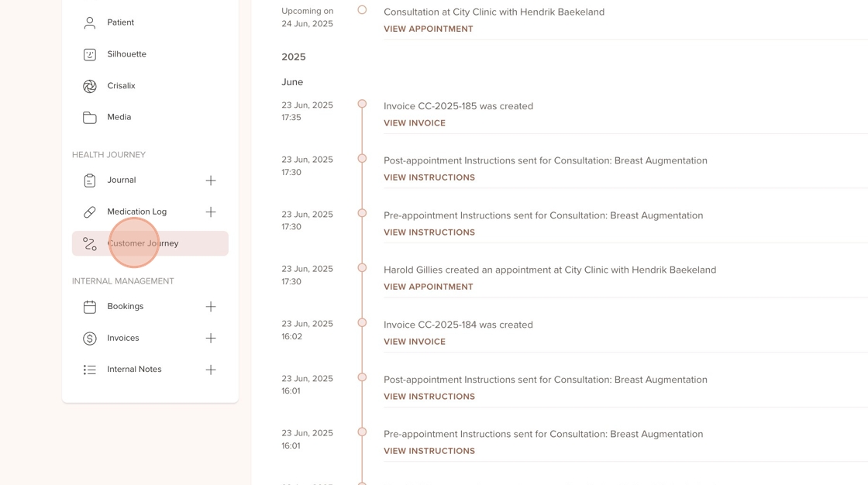
Task: Click the Journal clipboard icon
Action: coord(90,181)
